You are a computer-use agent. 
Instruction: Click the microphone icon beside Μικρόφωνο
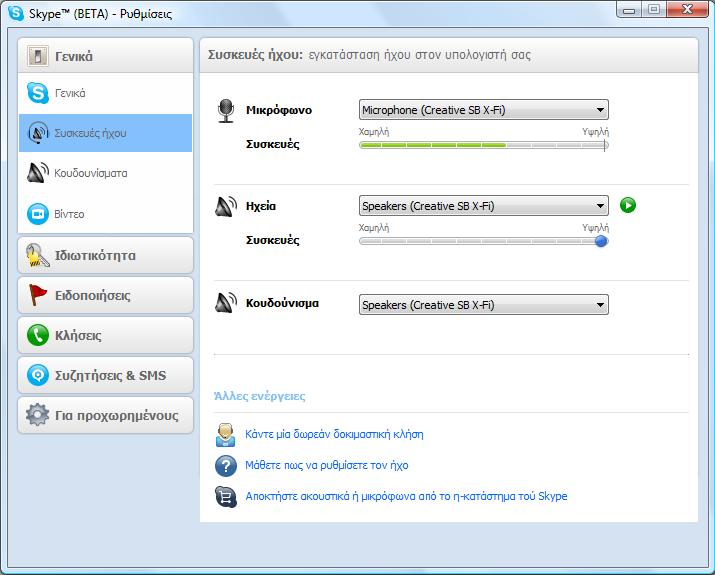point(226,111)
